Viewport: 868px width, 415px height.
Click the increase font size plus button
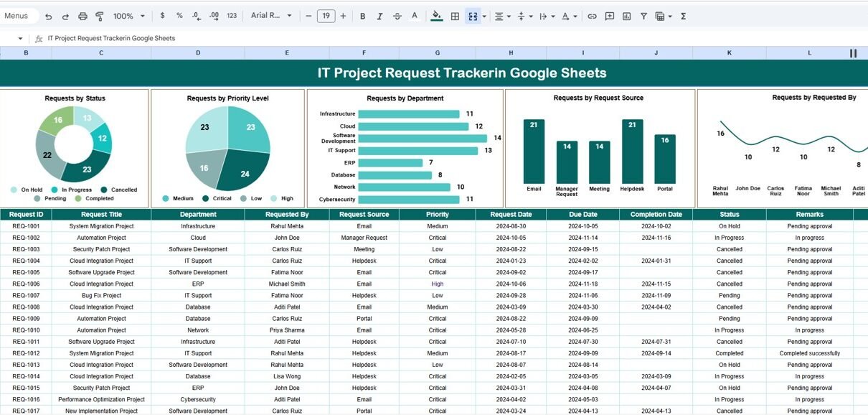[343, 16]
